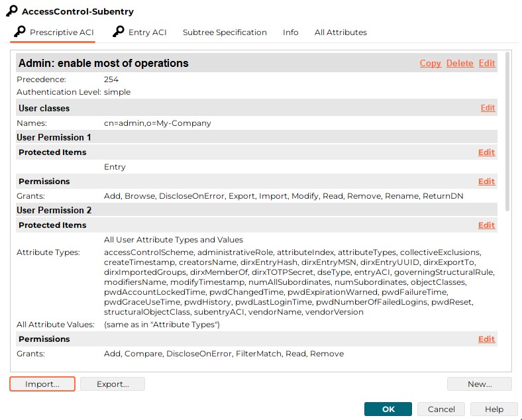Click the Export... button
Image resolution: width=522 pixels, height=420 pixels.
(x=113, y=384)
